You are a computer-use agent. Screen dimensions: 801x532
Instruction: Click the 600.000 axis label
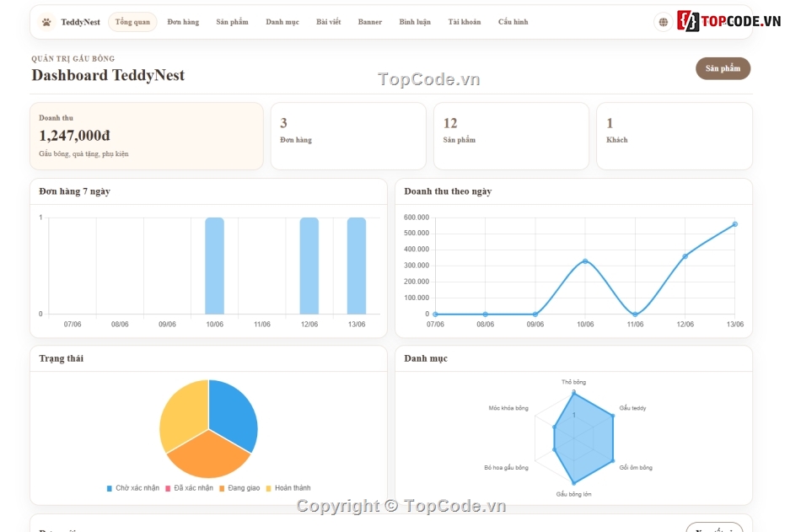coord(417,218)
